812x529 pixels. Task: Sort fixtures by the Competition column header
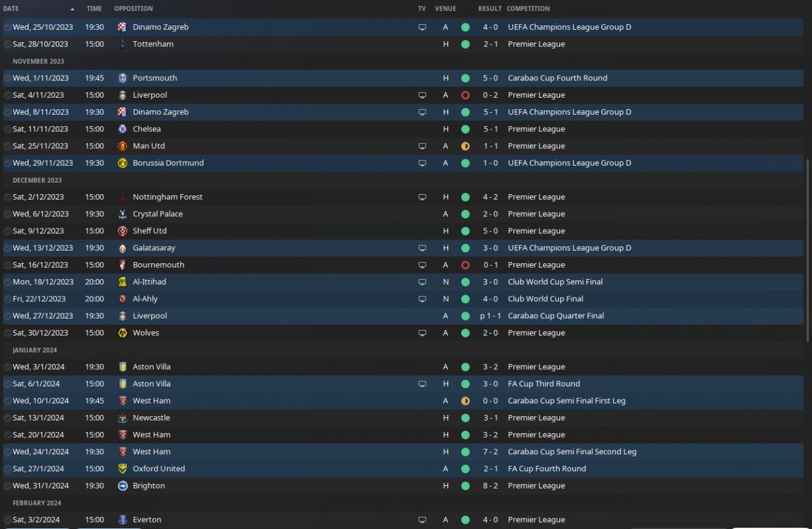click(x=528, y=9)
